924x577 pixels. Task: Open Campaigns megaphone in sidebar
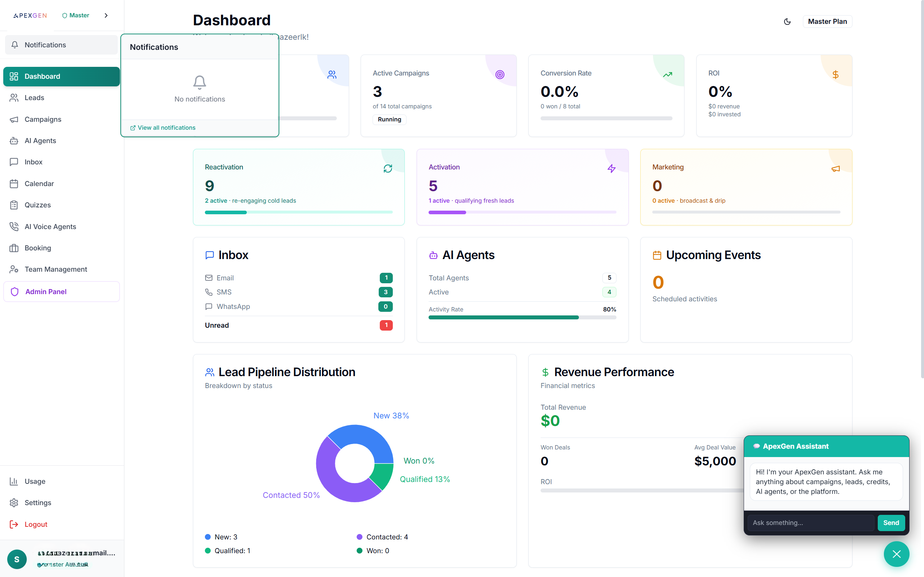click(14, 120)
